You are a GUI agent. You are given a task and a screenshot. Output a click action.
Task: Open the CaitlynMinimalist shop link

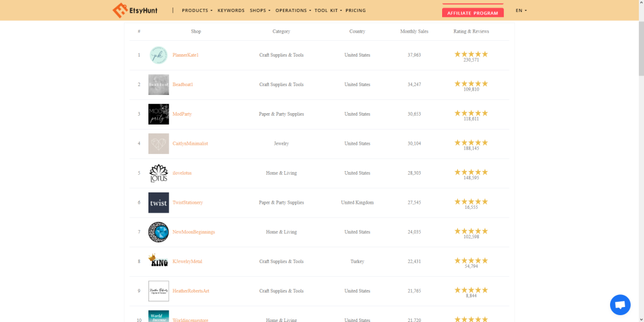click(190, 144)
